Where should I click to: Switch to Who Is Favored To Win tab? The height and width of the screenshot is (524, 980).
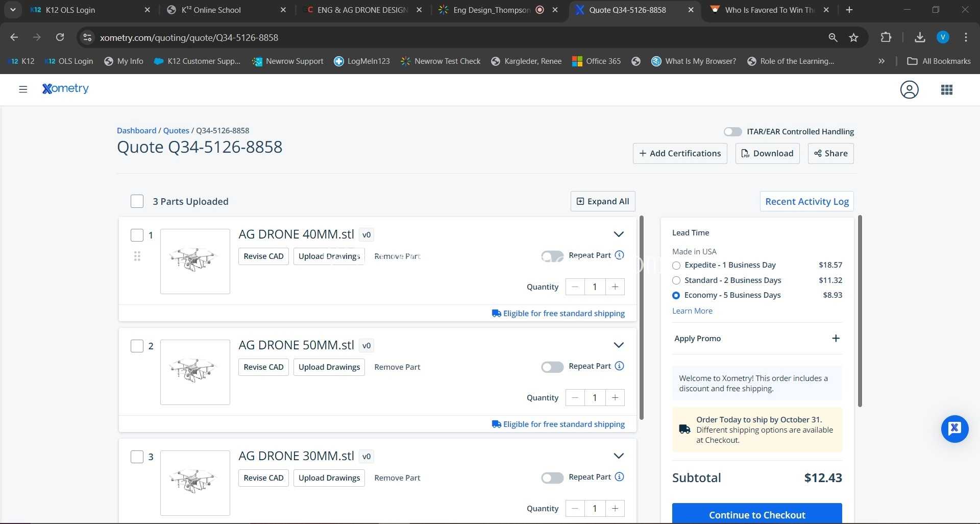coord(770,10)
